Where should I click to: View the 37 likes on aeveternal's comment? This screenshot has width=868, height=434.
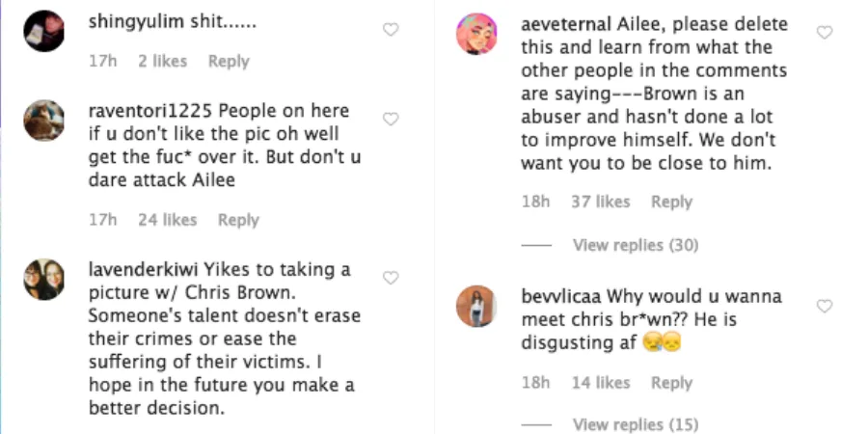click(600, 202)
